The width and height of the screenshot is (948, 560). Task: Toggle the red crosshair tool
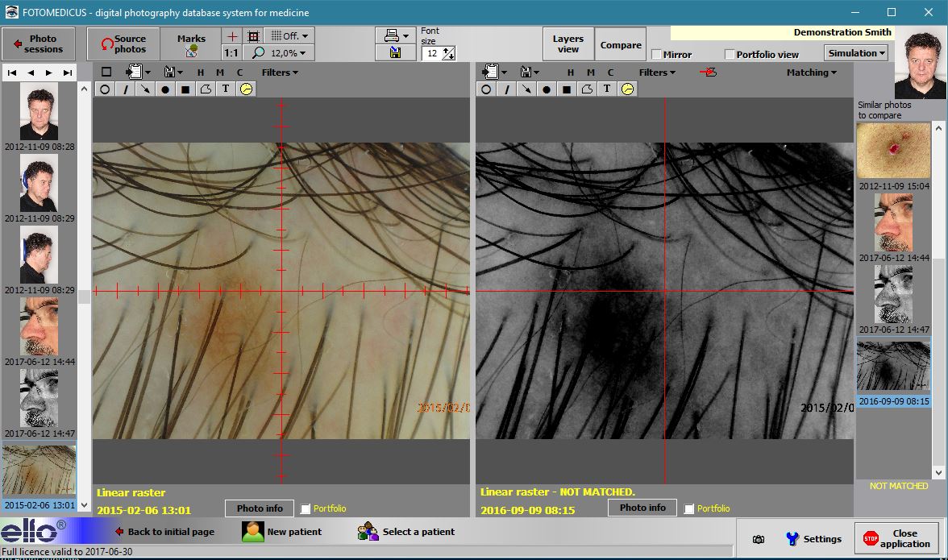232,36
